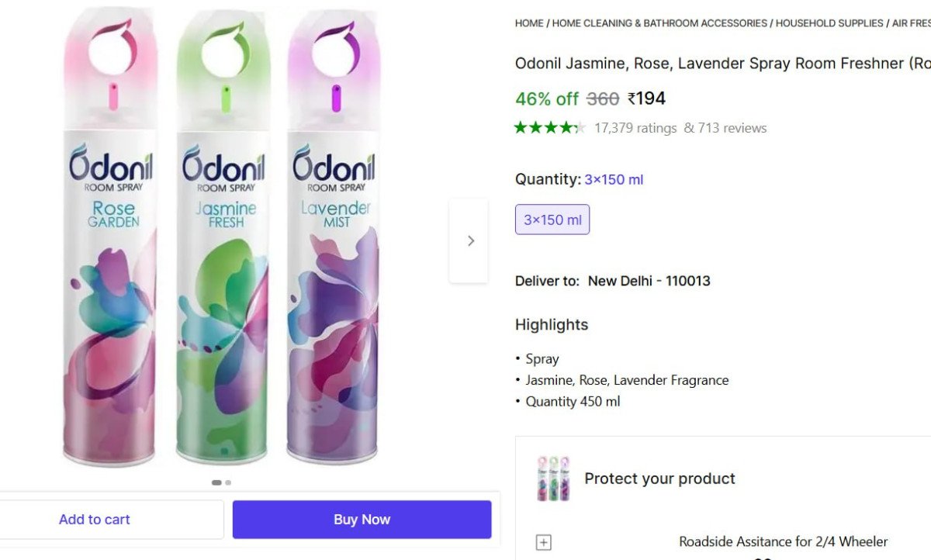
Task: Expand the Roadside Assistance plus icon
Action: coord(544,542)
